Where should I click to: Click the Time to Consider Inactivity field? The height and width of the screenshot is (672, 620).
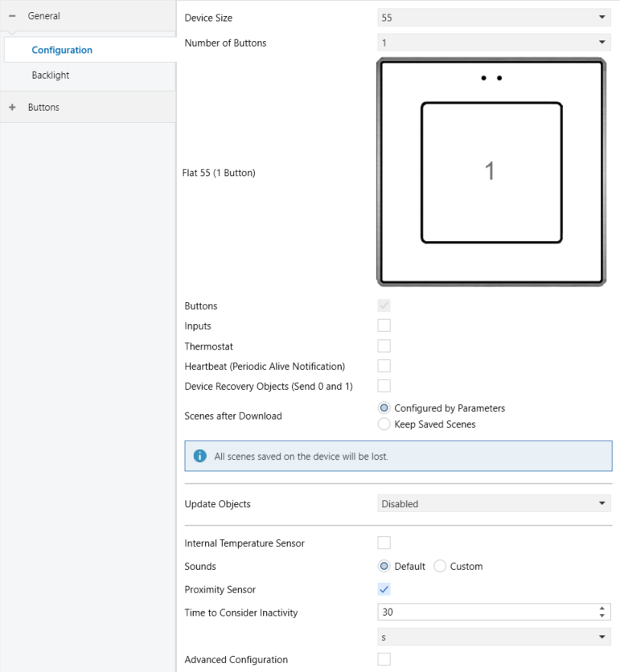(494, 612)
